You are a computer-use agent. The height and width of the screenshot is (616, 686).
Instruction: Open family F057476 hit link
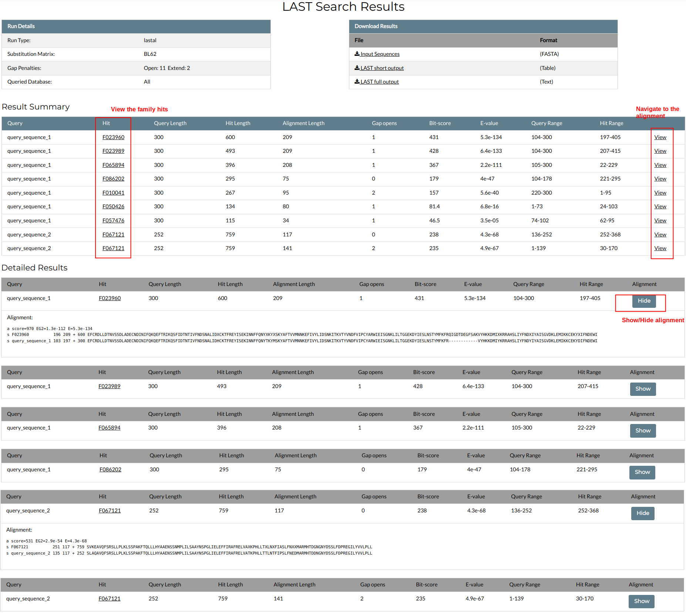[113, 221]
